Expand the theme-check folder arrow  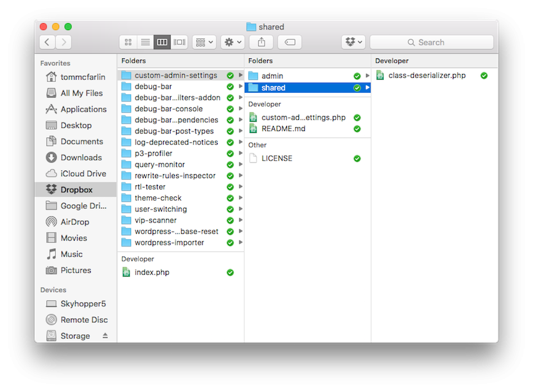241,198
